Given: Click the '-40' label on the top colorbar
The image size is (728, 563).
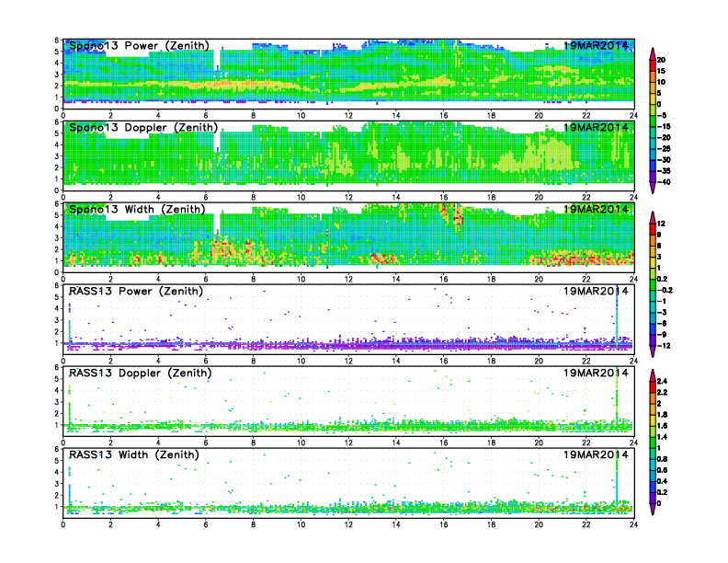Looking at the screenshot, I should coord(664,182).
